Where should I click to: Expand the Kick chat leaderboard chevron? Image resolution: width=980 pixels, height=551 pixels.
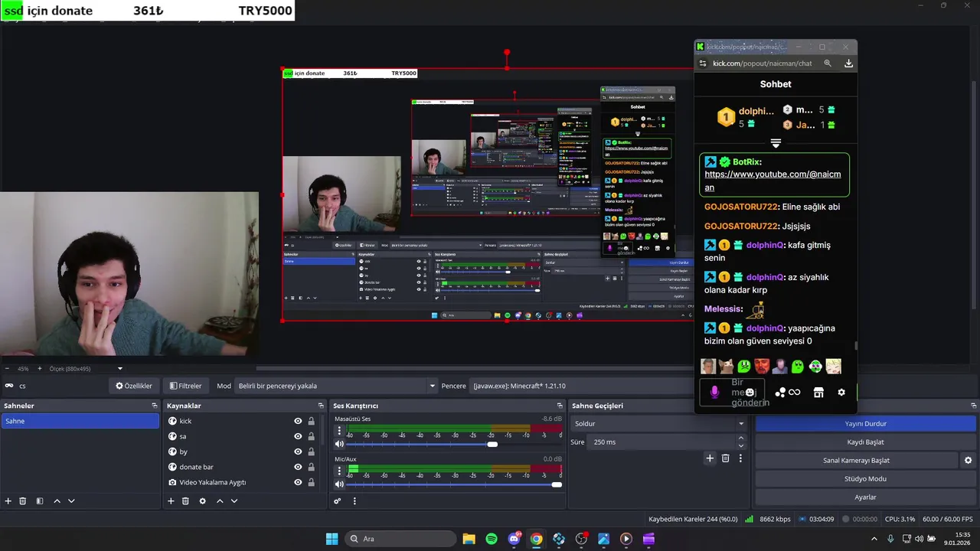[x=776, y=143]
